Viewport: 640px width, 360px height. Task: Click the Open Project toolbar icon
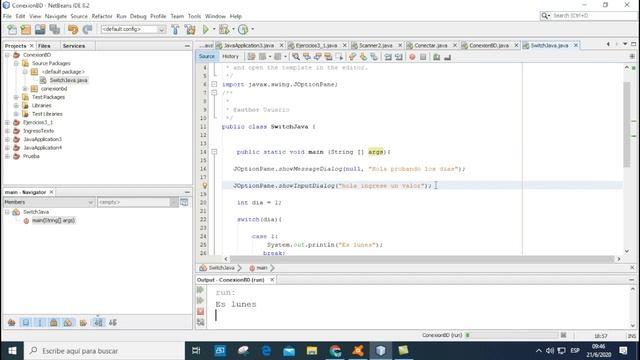40,29
